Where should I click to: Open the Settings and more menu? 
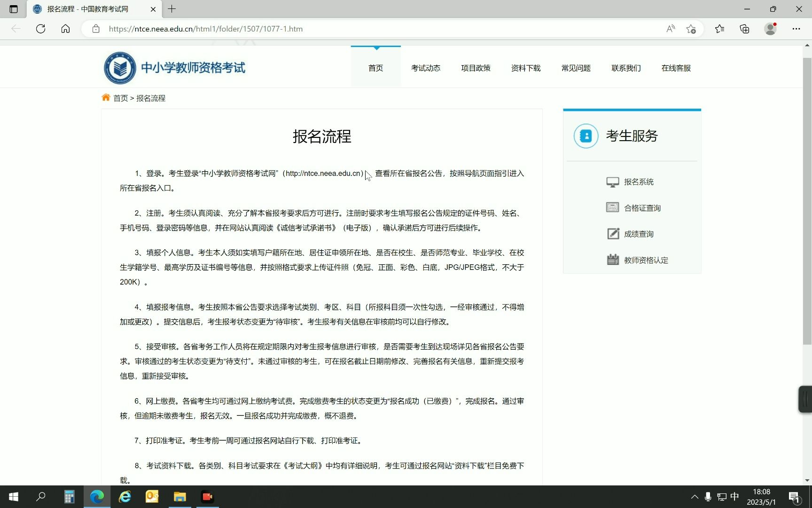coord(796,29)
